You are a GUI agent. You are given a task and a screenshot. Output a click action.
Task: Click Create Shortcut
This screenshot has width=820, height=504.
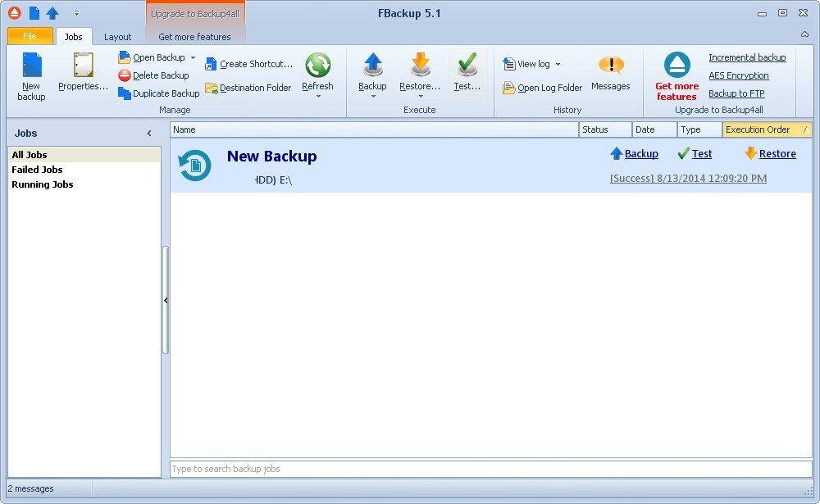click(249, 64)
